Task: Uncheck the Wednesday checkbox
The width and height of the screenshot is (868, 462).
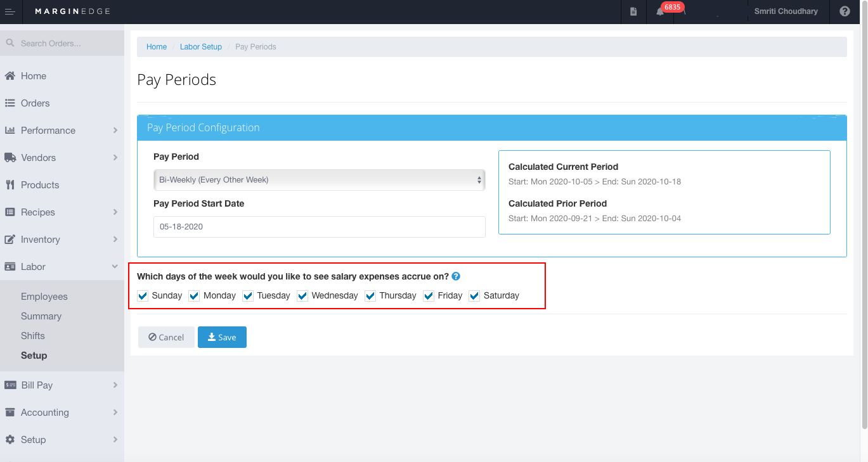Action: 302,296
